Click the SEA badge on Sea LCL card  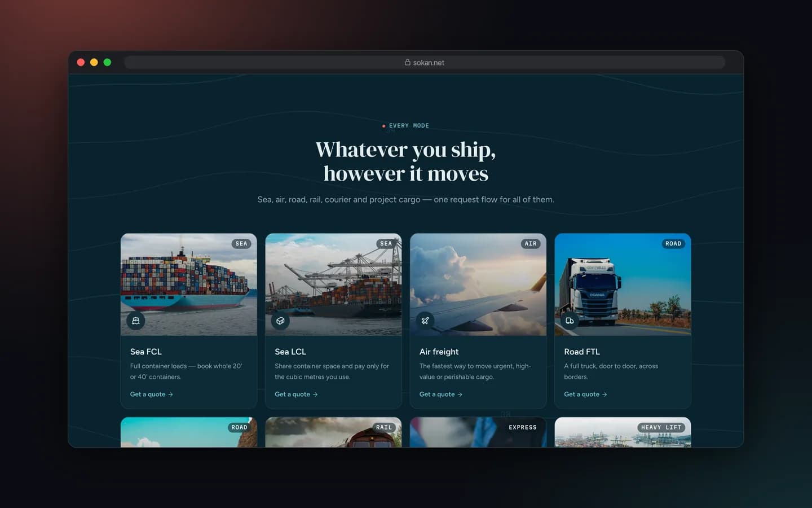click(386, 244)
